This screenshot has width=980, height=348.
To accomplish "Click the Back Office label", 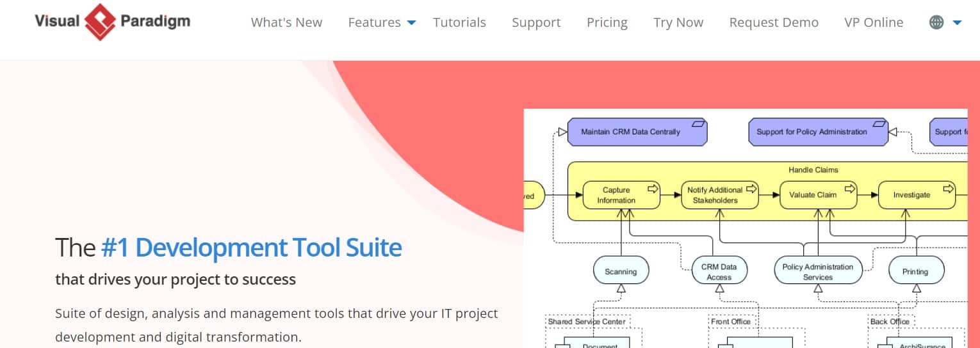I will pyautogui.click(x=890, y=322).
